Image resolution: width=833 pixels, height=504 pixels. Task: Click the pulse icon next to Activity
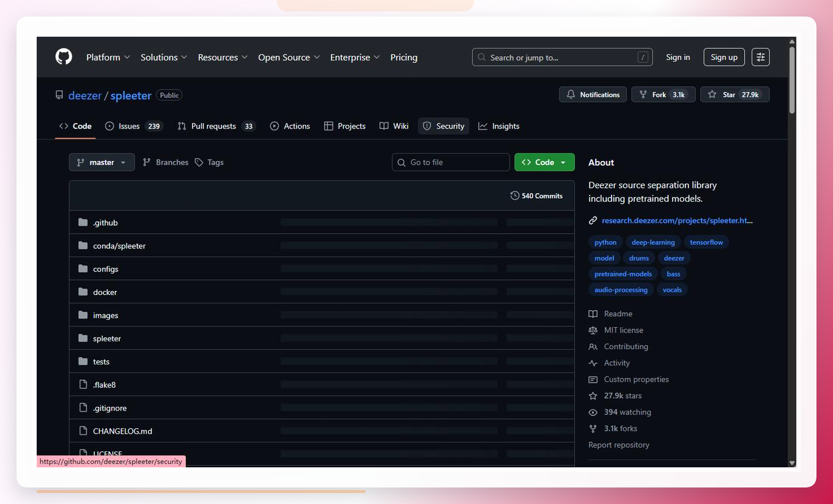pyautogui.click(x=593, y=363)
